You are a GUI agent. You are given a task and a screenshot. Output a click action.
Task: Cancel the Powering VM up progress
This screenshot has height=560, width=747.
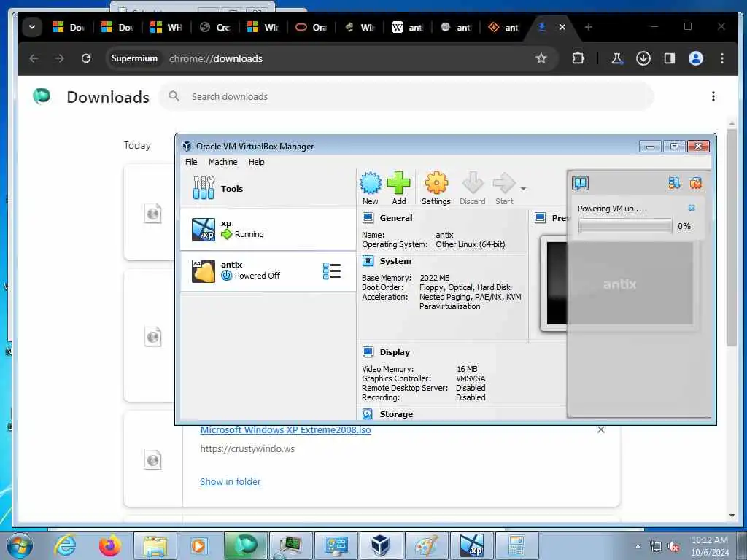[692, 208]
